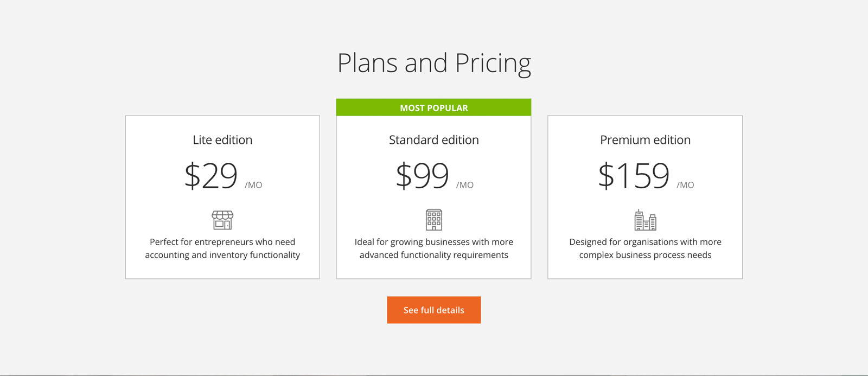The image size is (868, 376).
Task: Click the Plans and Pricing heading
Action: point(434,63)
